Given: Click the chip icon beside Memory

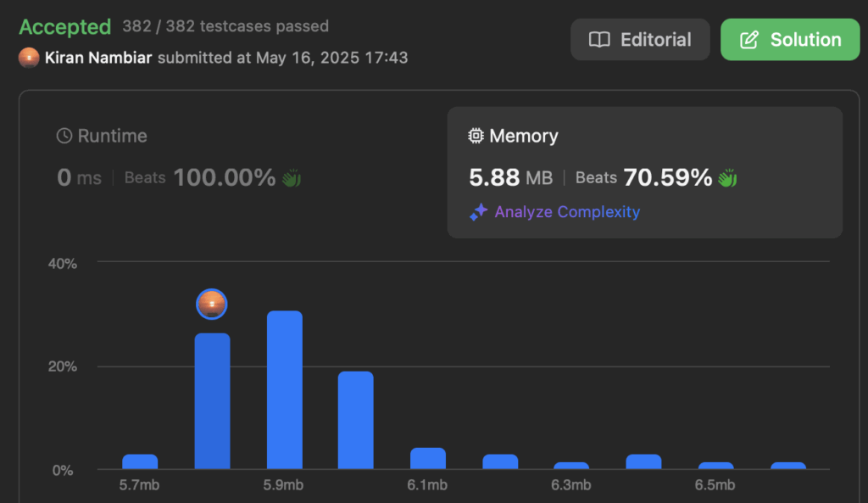Looking at the screenshot, I should point(476,136).
